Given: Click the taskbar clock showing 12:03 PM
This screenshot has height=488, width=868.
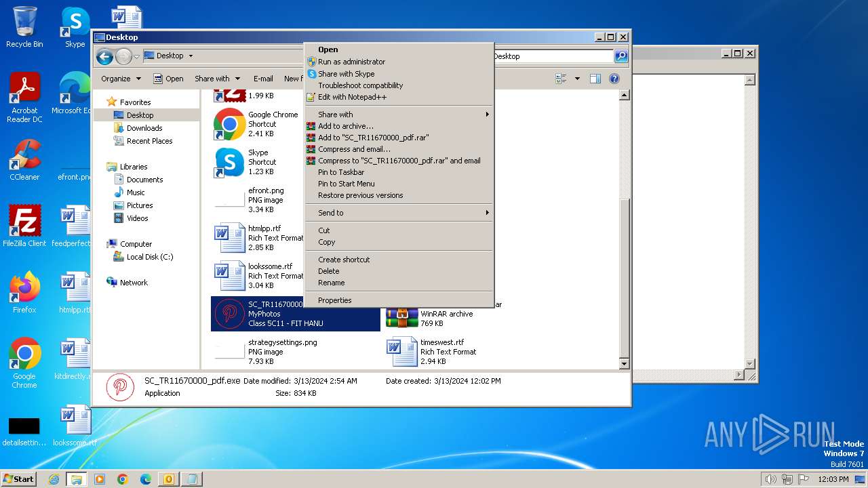Looking at the screenshot, I should [833, 479].
